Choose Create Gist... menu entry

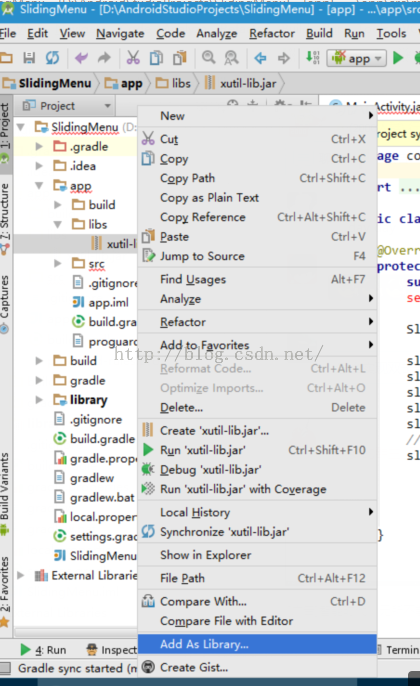257,667
